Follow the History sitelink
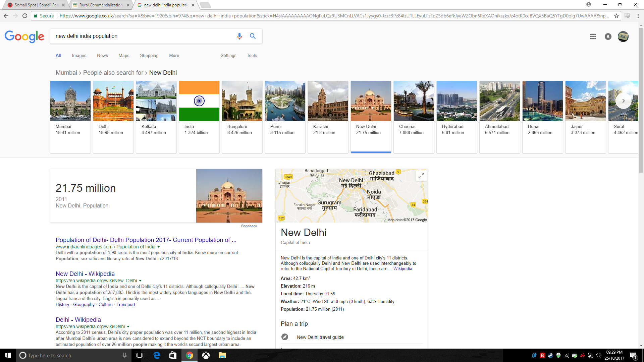Image resolution: width=644 pixels, height=362 pixels. point(62,305)
